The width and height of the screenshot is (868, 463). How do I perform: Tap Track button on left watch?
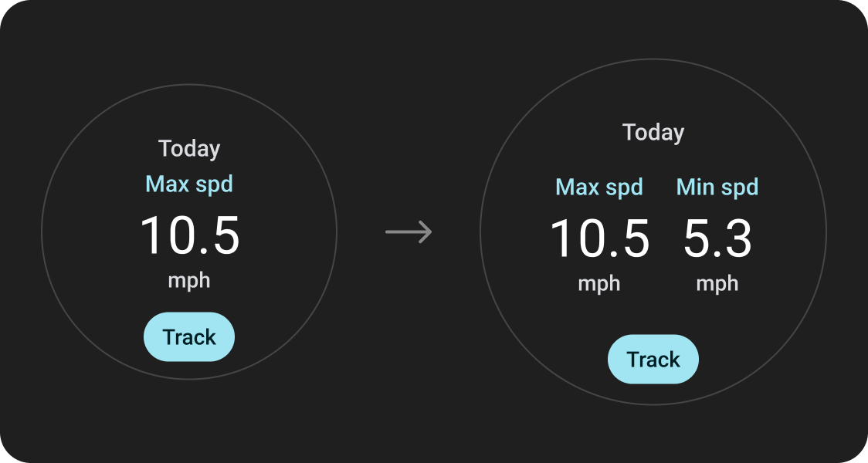(x=189, y=337)
